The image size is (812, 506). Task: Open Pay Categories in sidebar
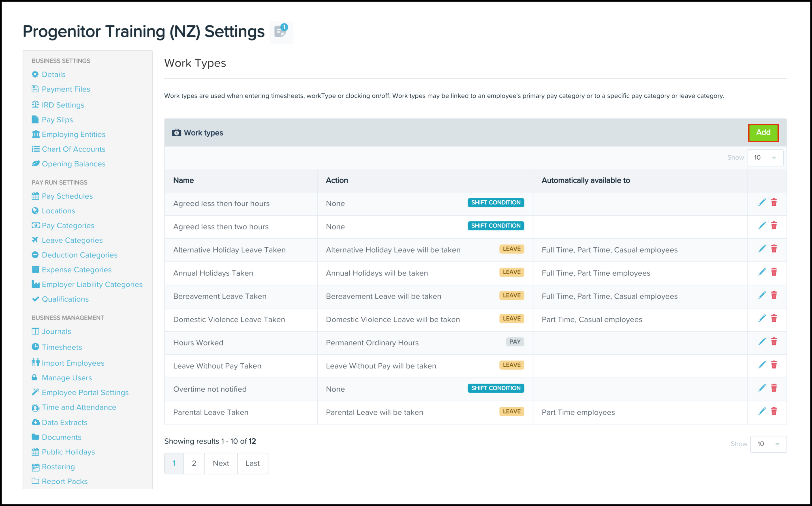click(68, 226)
